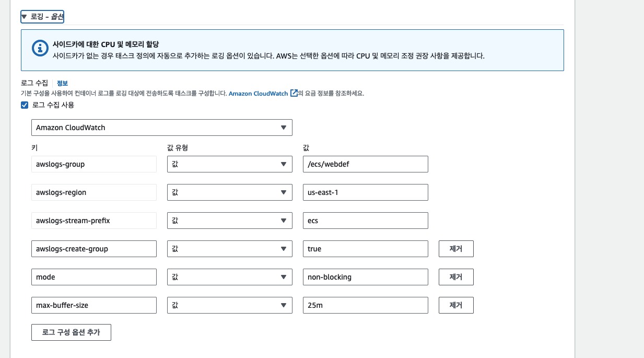644x358 pixels.
Task: Click the 사이드카에 대한 CPU 및 메모리 할당 heading
Action: [106, 44]
